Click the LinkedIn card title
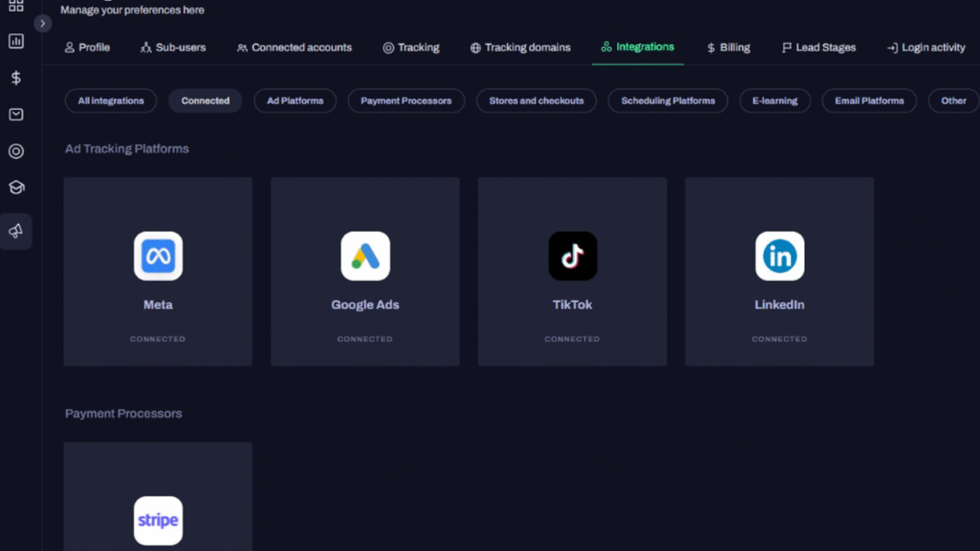The image size is (980, 551). click(x=780, y=305)
